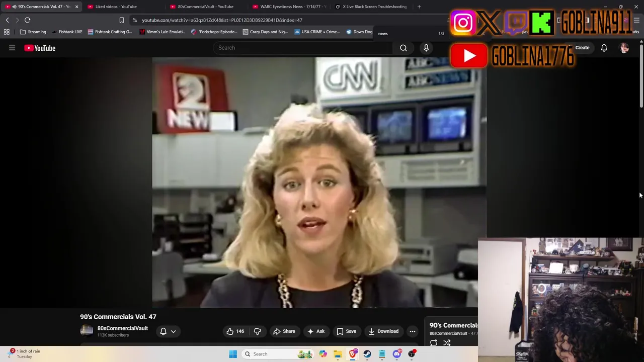This screenshot has width=644, height=362.
Task: Dislike this video
Action: (257, 331)
